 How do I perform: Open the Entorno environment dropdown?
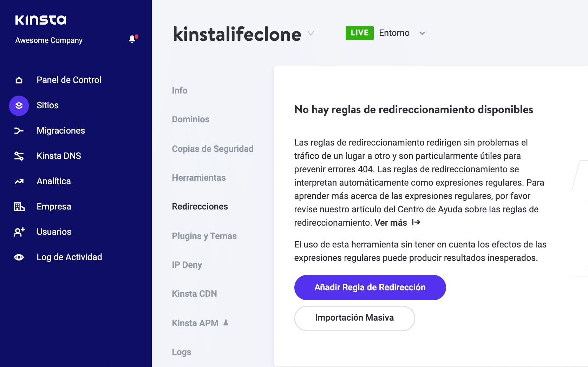(422, 33)
